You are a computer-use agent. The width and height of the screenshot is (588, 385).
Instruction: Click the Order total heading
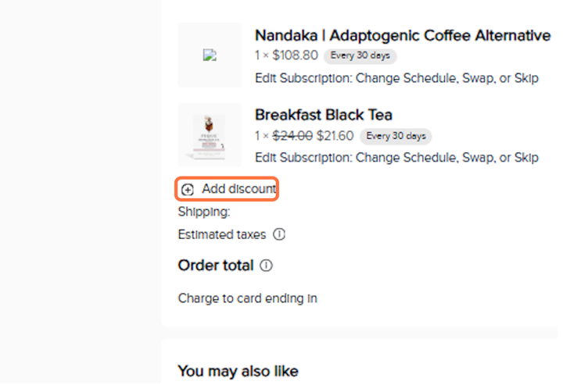(216, 266)
